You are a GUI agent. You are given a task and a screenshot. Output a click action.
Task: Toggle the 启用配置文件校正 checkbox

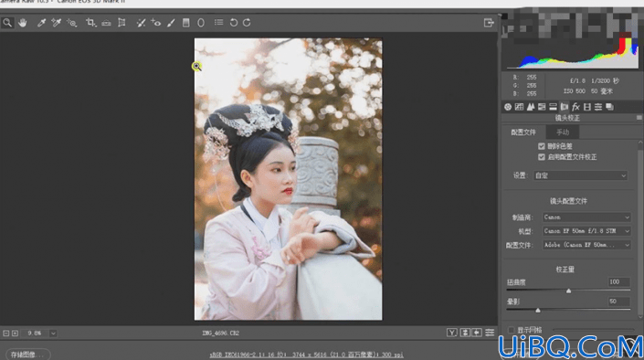pyautogui.click(x=542, y=157)
